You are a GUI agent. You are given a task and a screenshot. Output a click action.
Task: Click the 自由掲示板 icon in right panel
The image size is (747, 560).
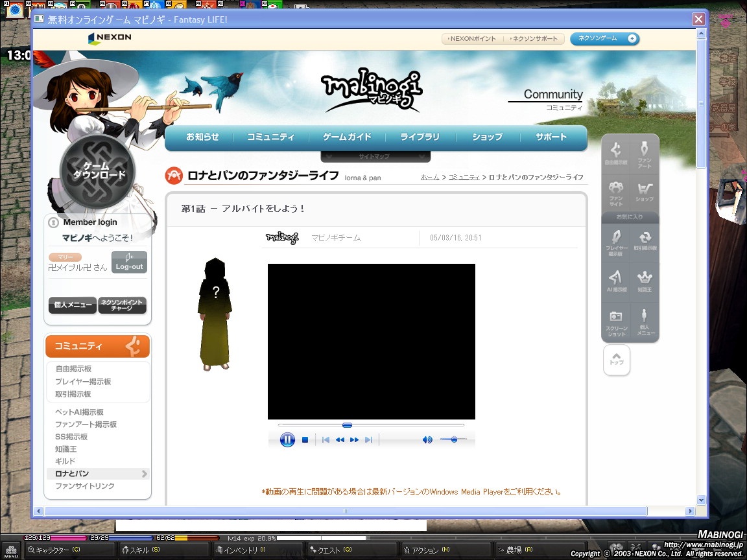[616, 154]
